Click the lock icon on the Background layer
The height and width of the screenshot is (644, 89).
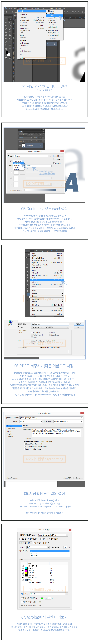tap(40, 145)
